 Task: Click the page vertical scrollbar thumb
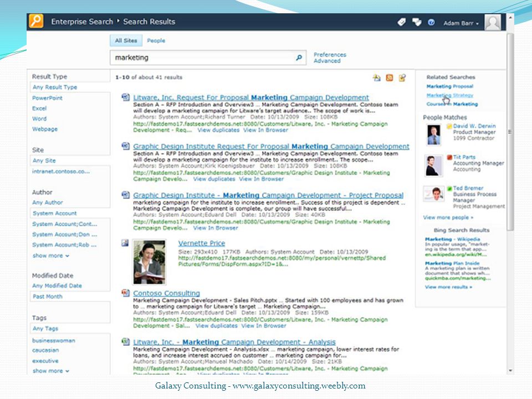[x=510, y=132]
